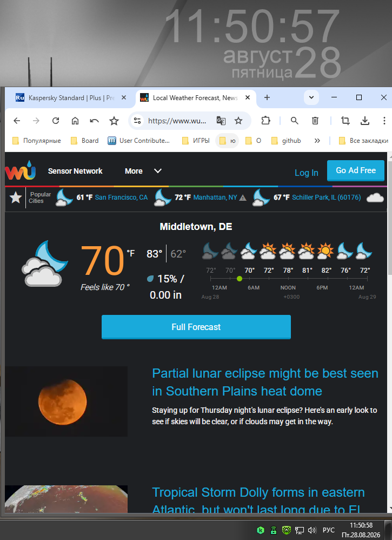
Task: Go back with the browser back arrow
Action: [17, 121]
